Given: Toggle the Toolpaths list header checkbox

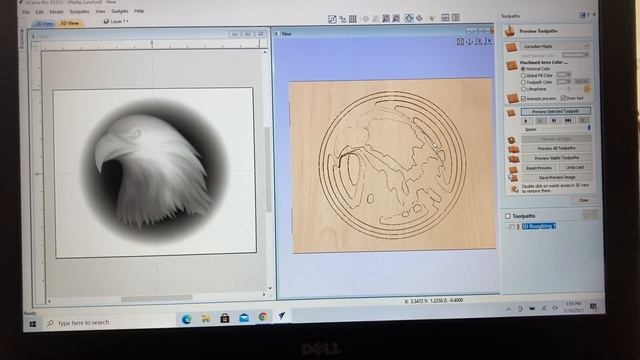Looking at the screenshot, I should tap(508, 216).
